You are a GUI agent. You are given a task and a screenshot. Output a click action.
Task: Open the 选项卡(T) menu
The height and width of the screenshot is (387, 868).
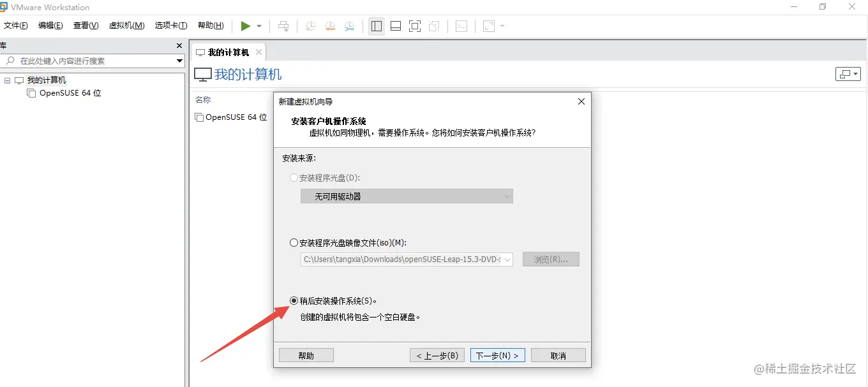[171, 26]
